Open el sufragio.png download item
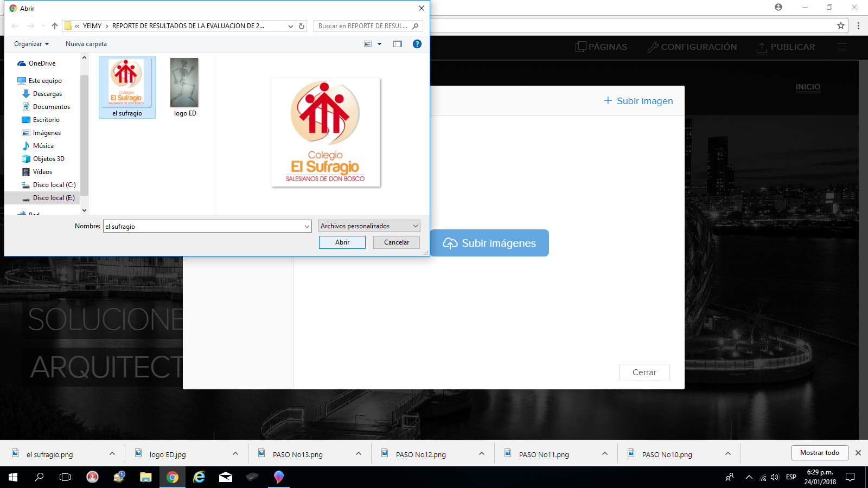 [49, 454]
